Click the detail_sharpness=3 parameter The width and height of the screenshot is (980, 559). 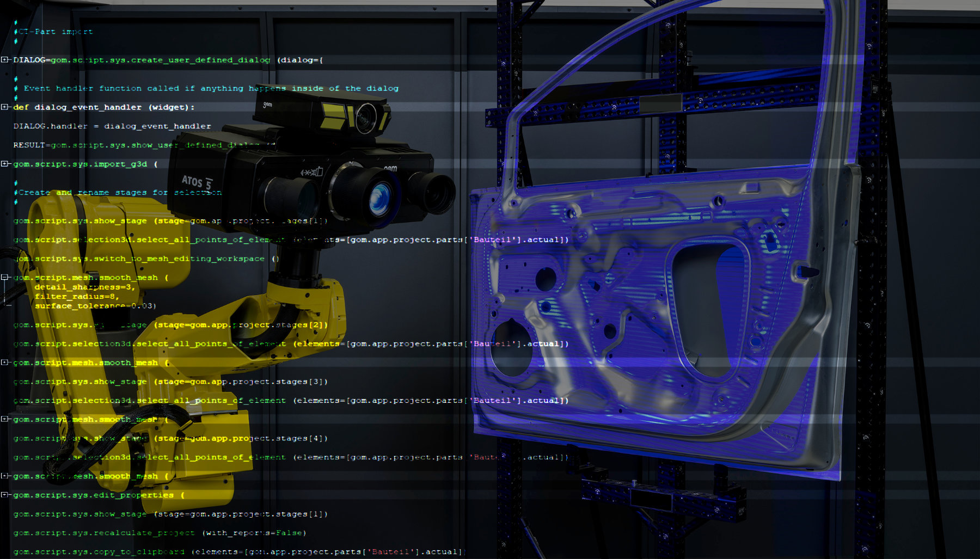pos(84,287)
